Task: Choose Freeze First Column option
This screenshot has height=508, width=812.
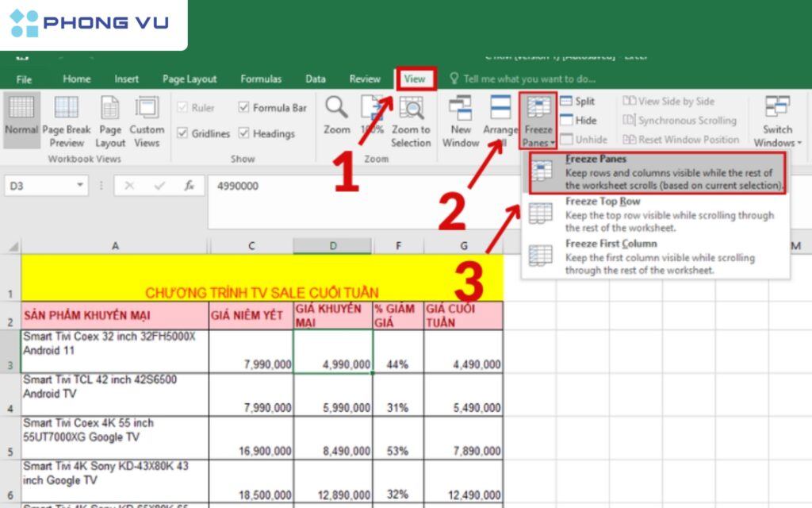Action: (x=657, y=257)
